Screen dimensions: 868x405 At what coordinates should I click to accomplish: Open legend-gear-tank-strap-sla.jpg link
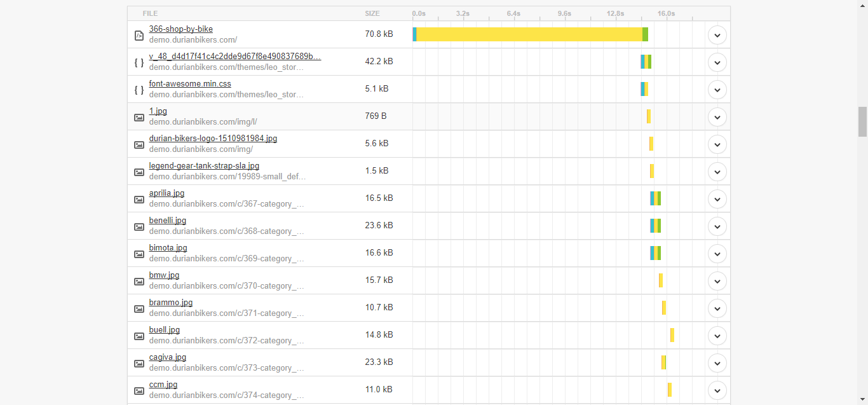click(204, 166)
